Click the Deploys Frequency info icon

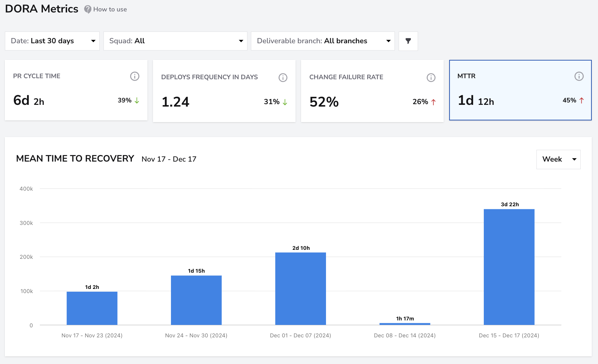tap(283, 78)
